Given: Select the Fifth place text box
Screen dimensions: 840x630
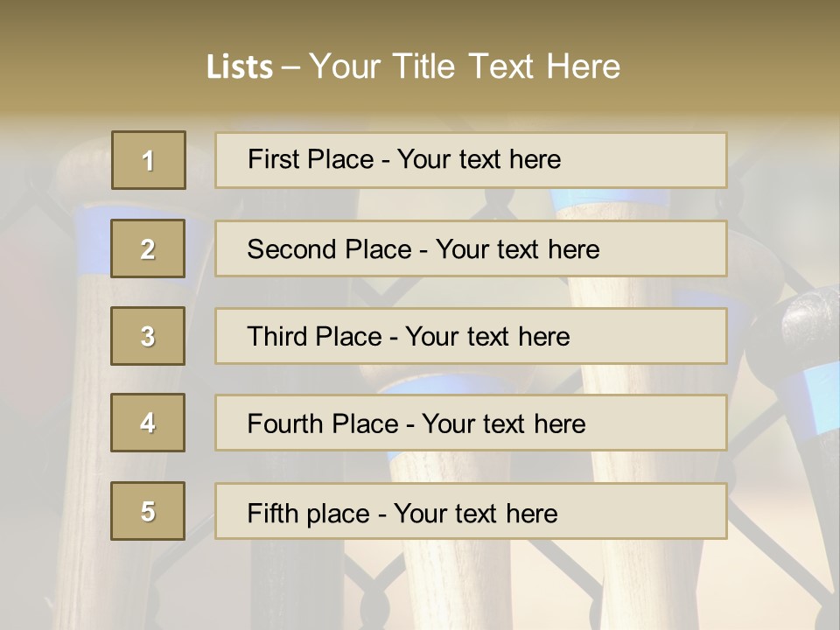Looking at the screenshot, I should coord(471,511).
